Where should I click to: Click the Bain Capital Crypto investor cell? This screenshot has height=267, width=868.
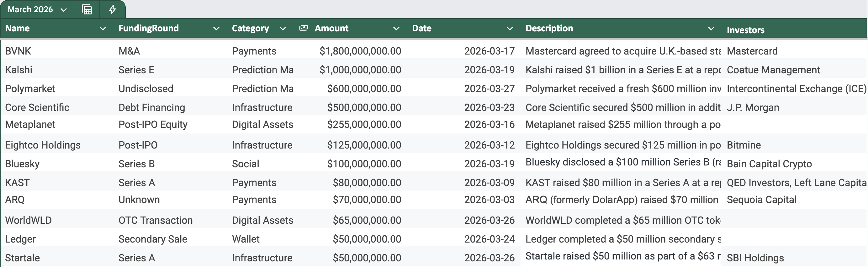click(x=769, y=164)
